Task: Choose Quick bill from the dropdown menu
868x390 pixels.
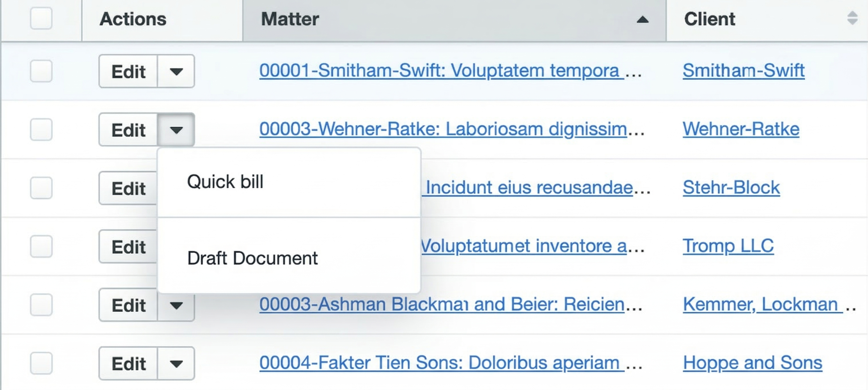Action: [x=225, y=182]
